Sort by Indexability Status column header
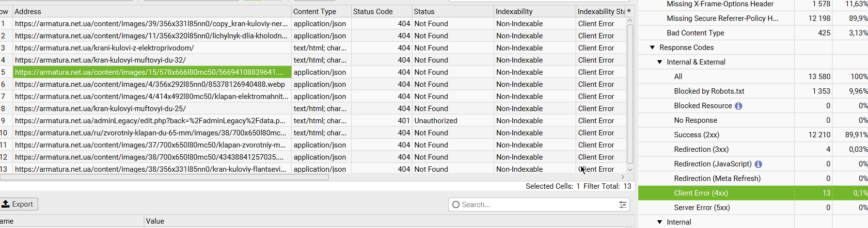 click(x=600, y=11)
